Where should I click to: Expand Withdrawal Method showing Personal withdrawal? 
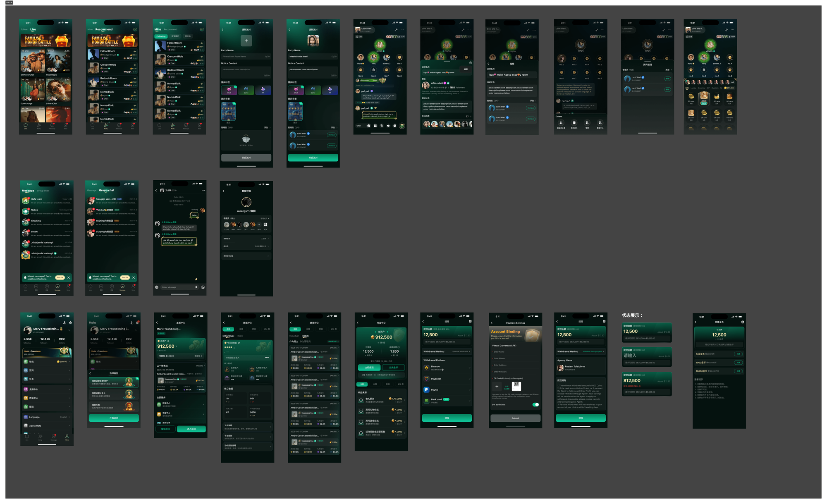click(447, 351)
